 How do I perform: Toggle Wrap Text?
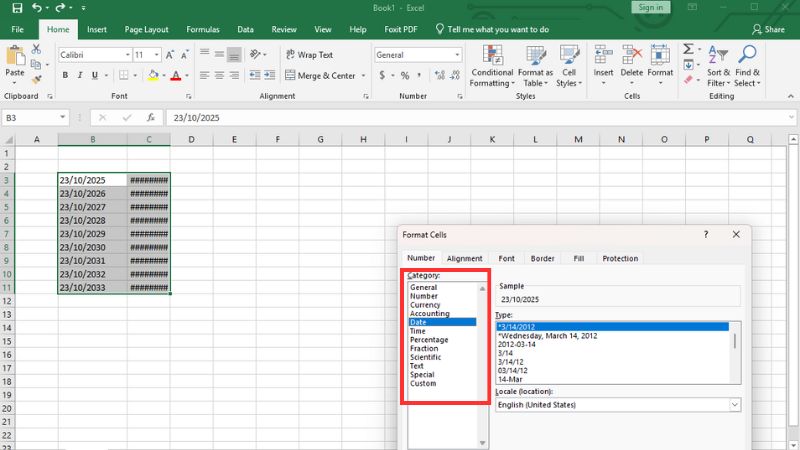pos(309,55)
